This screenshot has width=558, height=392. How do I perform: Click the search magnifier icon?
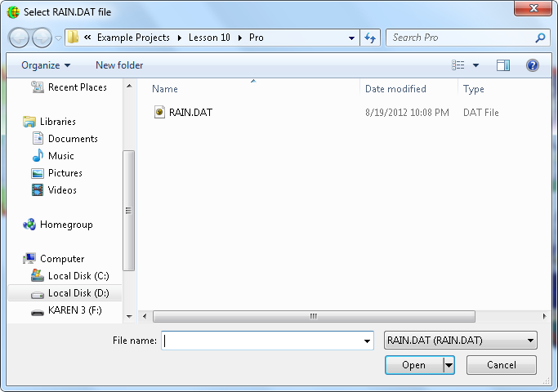tap(540, 38)
